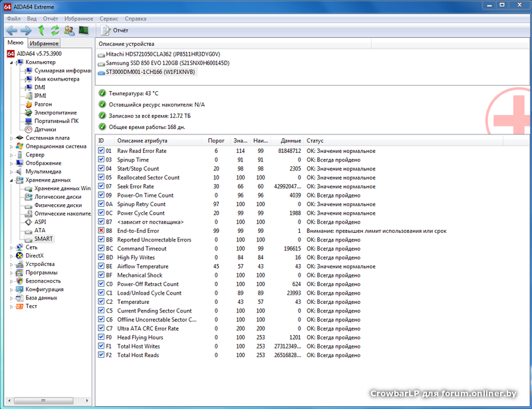
Task: Toggle checkbox for Airflow Temperature
Action: pos(101,266)
